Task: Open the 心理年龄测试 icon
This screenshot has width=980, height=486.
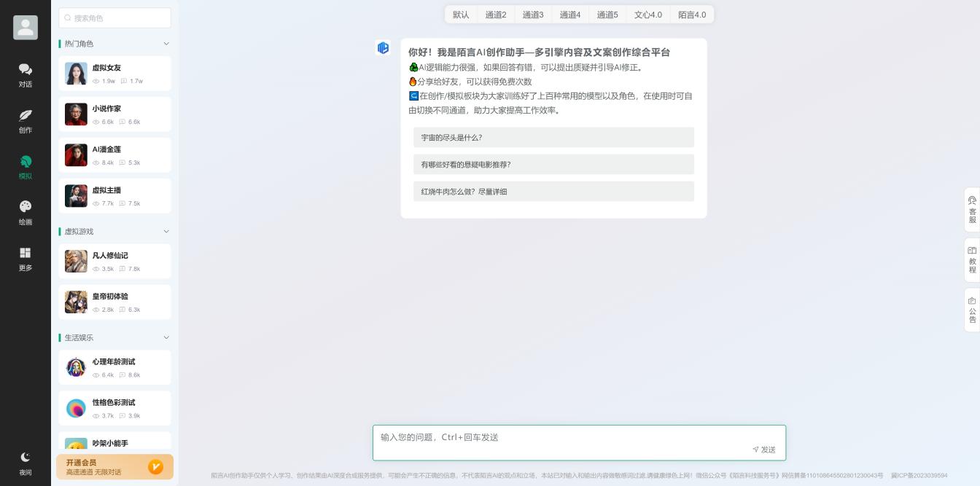Action: 76,367
